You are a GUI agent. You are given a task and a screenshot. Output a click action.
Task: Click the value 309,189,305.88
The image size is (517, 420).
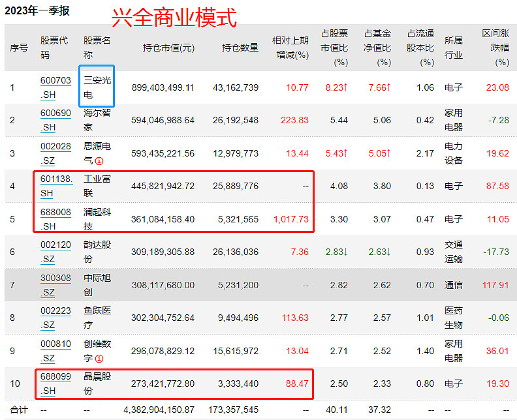163,252
